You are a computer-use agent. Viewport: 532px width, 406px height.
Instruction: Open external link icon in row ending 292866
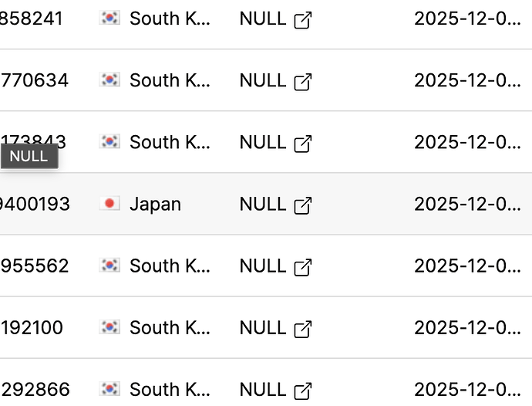[304, 391]
